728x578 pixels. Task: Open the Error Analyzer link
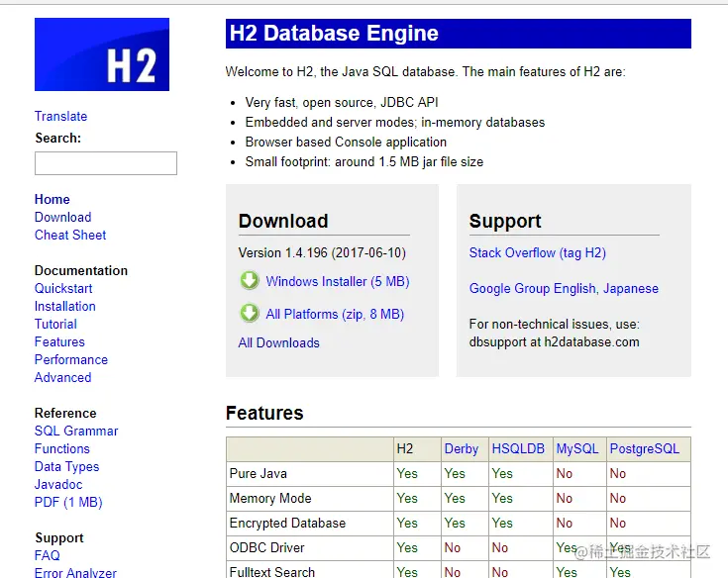pos(75,572)
